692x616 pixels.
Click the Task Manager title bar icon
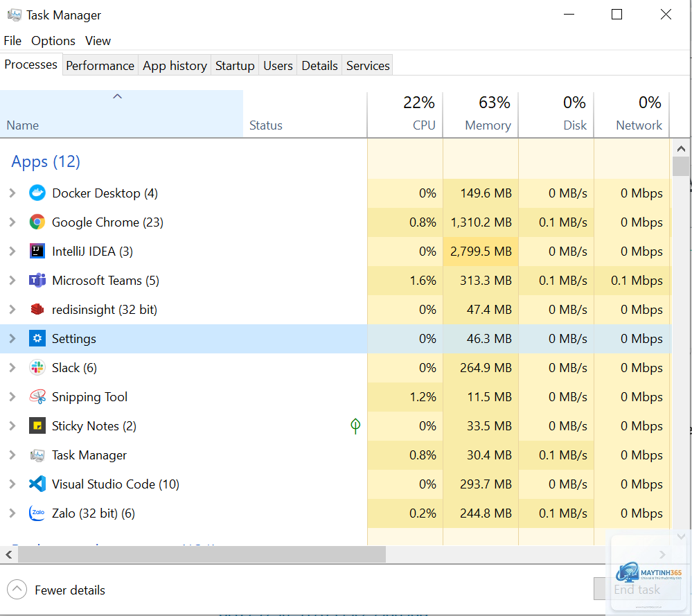14,15
